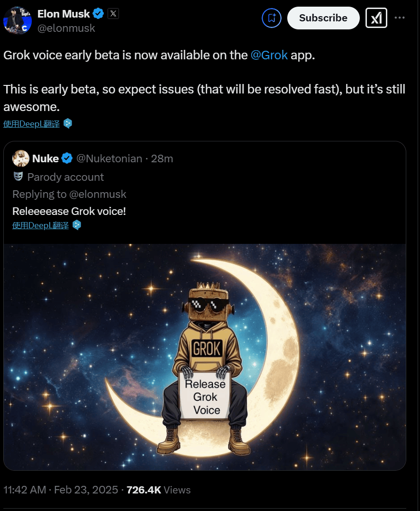This screenshot has width=420, height=511.
Task: Open the @Nuketonian handle
Action: (x=109, y=158)
